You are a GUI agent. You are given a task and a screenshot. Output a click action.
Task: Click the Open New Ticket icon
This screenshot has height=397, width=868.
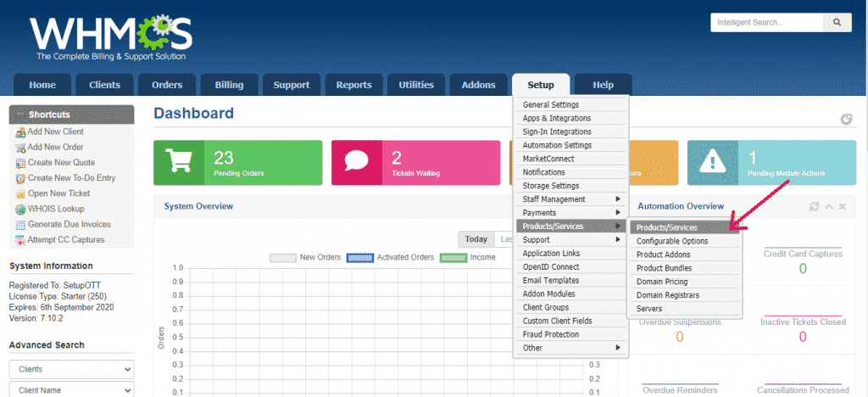(20, 194)
